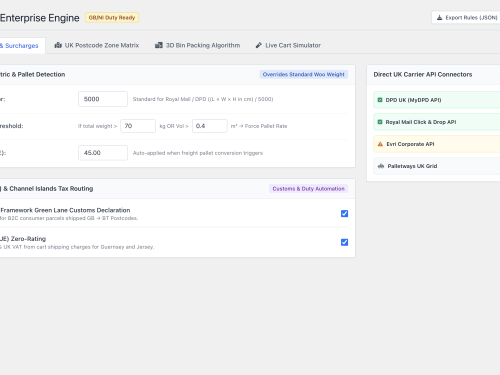Click the pallet icon beside Palletways UK Grid
This screenshot has width=500, height=375.
pos(381,166)
